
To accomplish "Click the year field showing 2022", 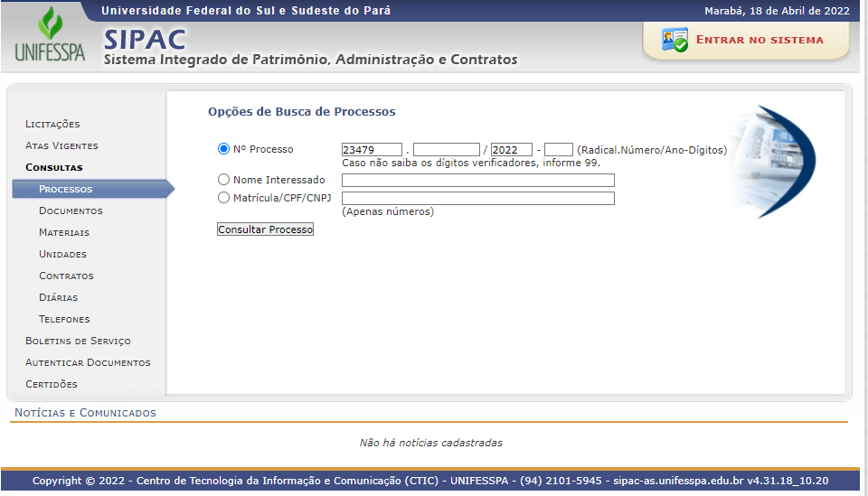I will [x=512, y=149].
